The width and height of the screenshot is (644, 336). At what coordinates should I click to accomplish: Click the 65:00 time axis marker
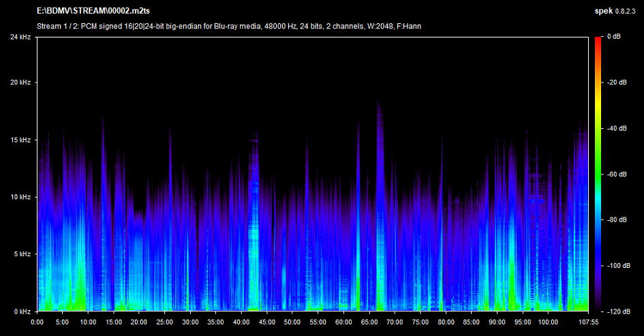point(369,322)
